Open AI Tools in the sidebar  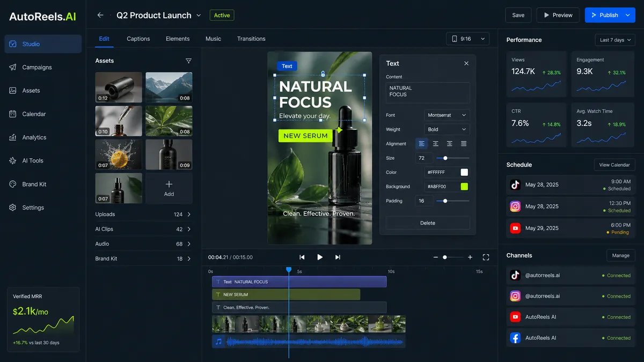43,160
